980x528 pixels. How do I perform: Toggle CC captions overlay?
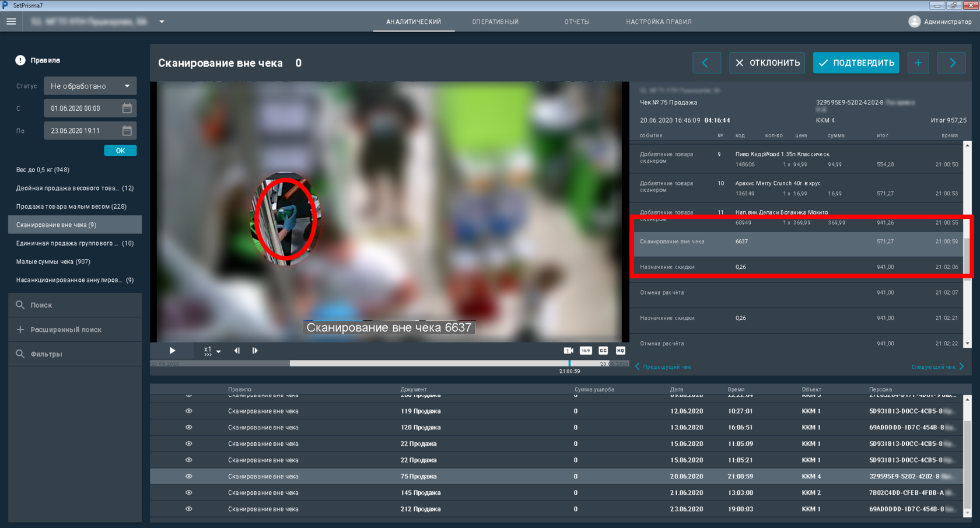pos(603,351)
